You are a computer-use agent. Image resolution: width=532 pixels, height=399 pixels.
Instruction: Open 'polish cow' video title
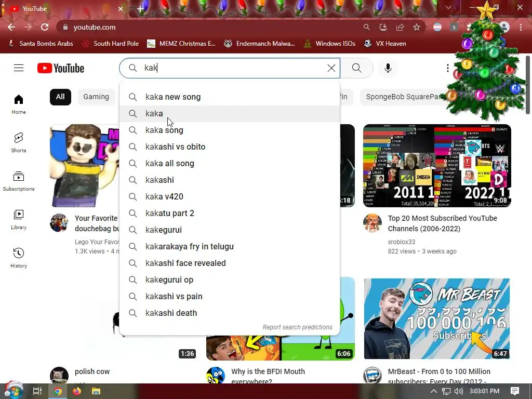pos(92,371)
